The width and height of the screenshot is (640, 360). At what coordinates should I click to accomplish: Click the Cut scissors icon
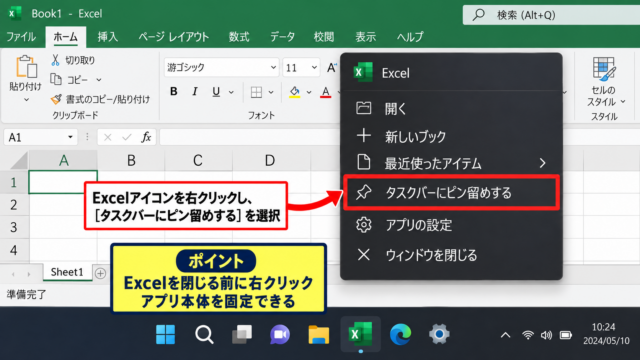click(56, 60)
